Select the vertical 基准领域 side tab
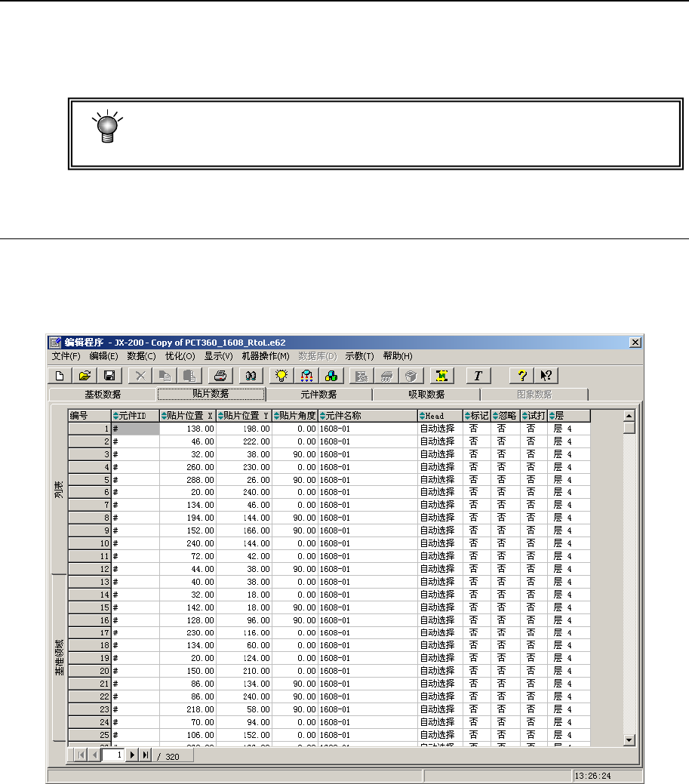The height and width of the screenshot is (784, 689). (x=59, y=657)
